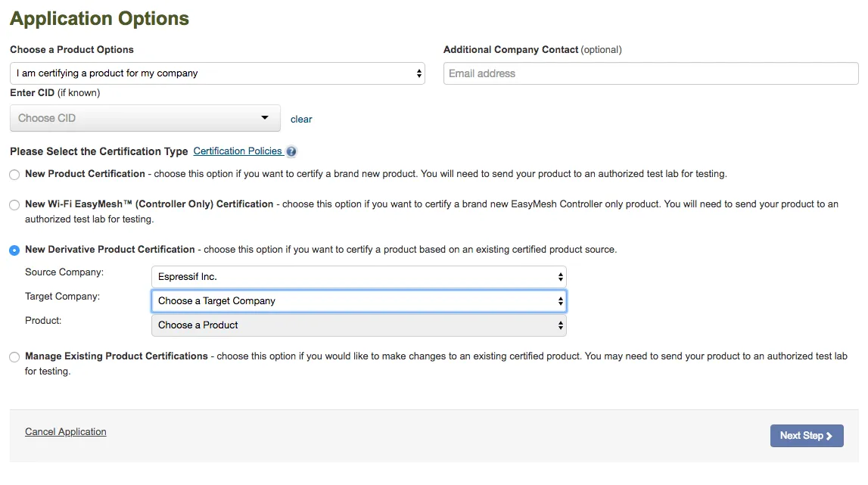
Task: Click the New Product Certification label text
Action: click(x=85, y=174)
